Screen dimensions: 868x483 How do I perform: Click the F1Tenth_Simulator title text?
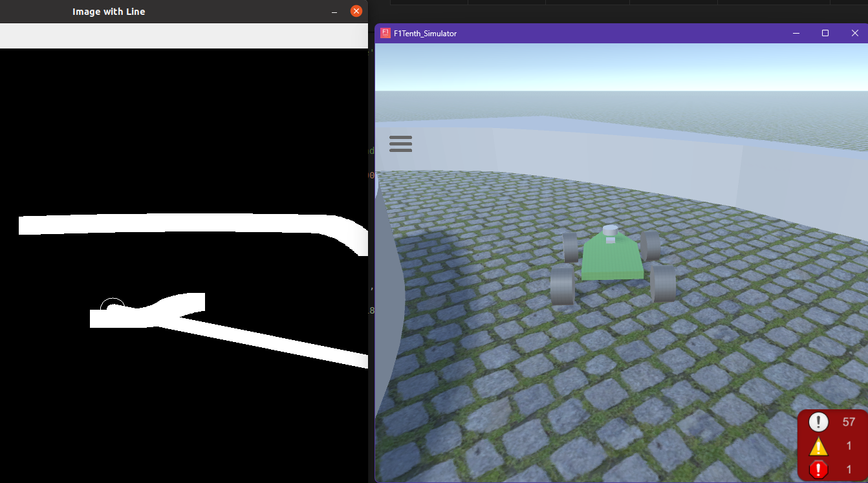click(x=425, y=34)
